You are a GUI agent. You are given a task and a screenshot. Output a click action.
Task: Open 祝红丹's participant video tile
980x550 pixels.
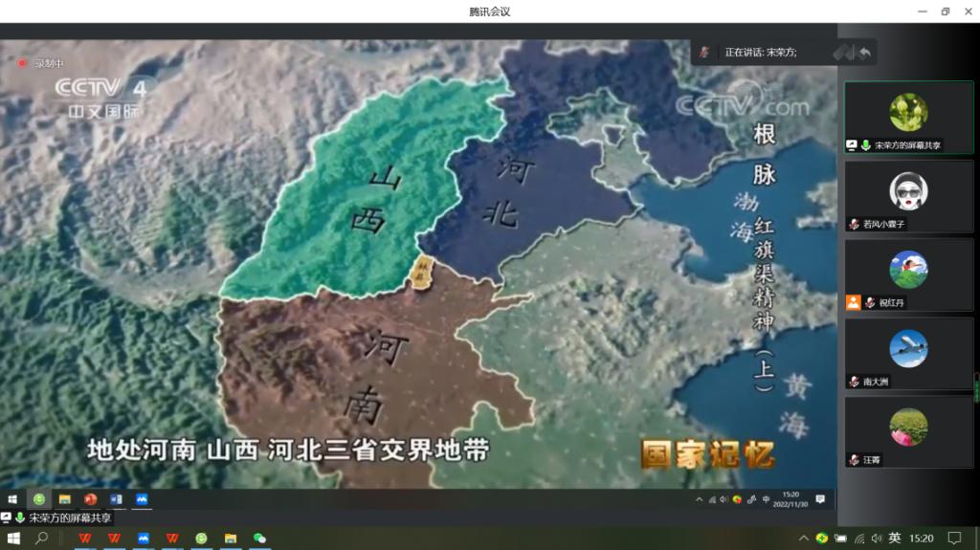(x=908, y=275)
